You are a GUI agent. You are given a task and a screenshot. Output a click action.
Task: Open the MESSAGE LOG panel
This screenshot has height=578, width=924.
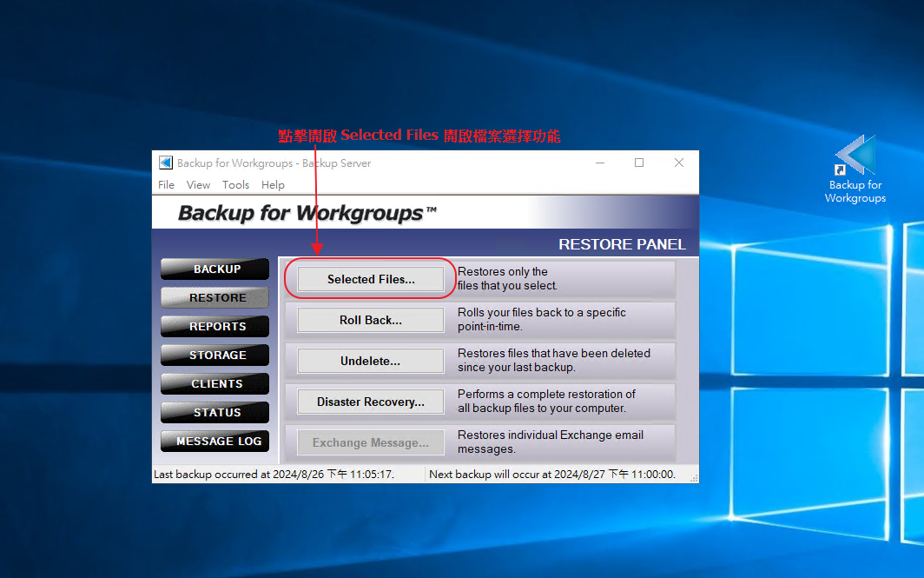[x=215, y=442]
